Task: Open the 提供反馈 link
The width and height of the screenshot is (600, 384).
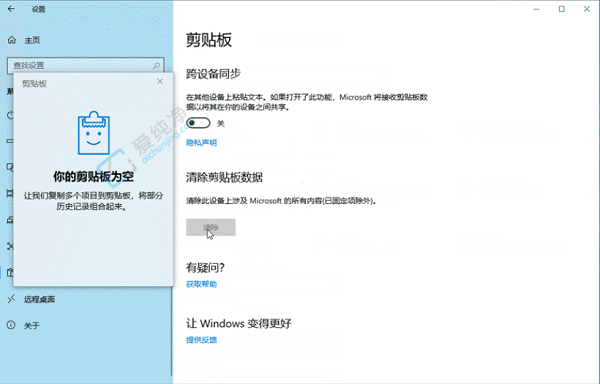Action: click(201, 340)
